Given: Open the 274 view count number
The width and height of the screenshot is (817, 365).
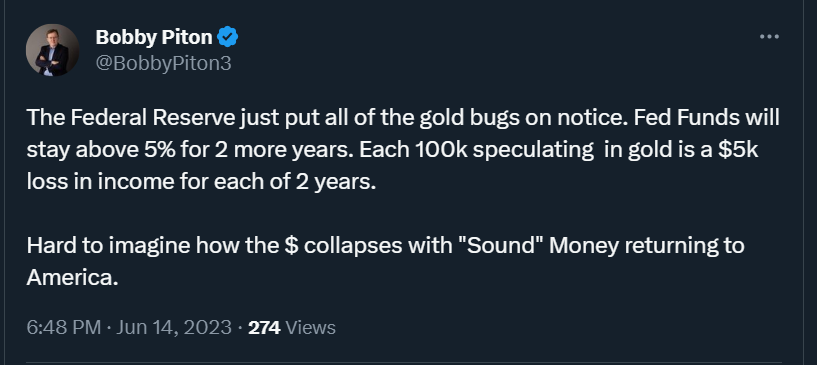Looking at the screenshot, I should pos(264,328).
